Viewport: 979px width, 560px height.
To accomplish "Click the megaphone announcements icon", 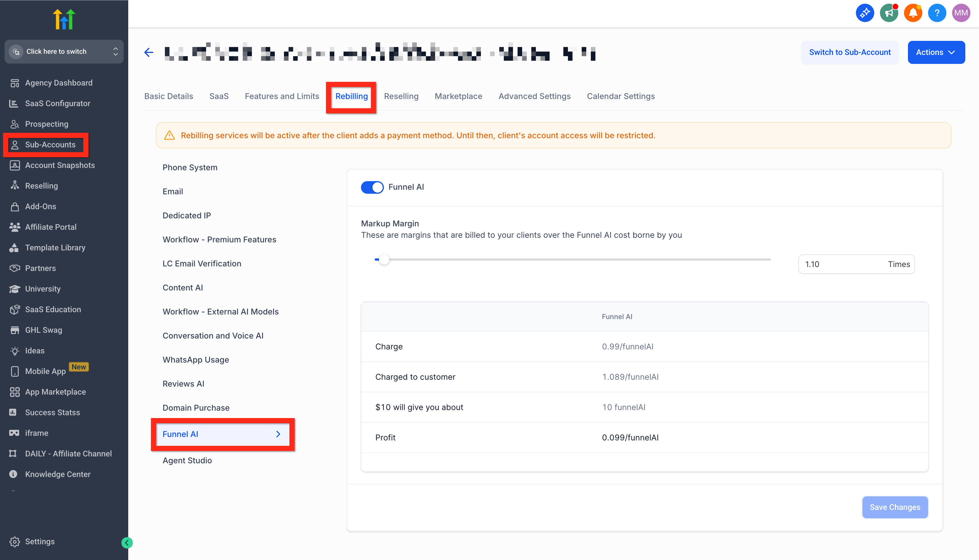I will 889,13.
